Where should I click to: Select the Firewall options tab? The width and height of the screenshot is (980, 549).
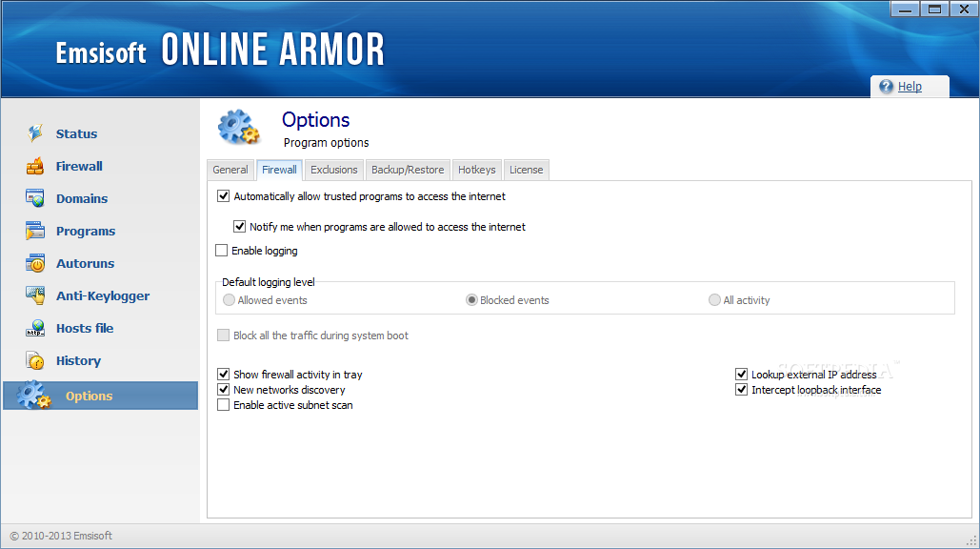[279, 170]
